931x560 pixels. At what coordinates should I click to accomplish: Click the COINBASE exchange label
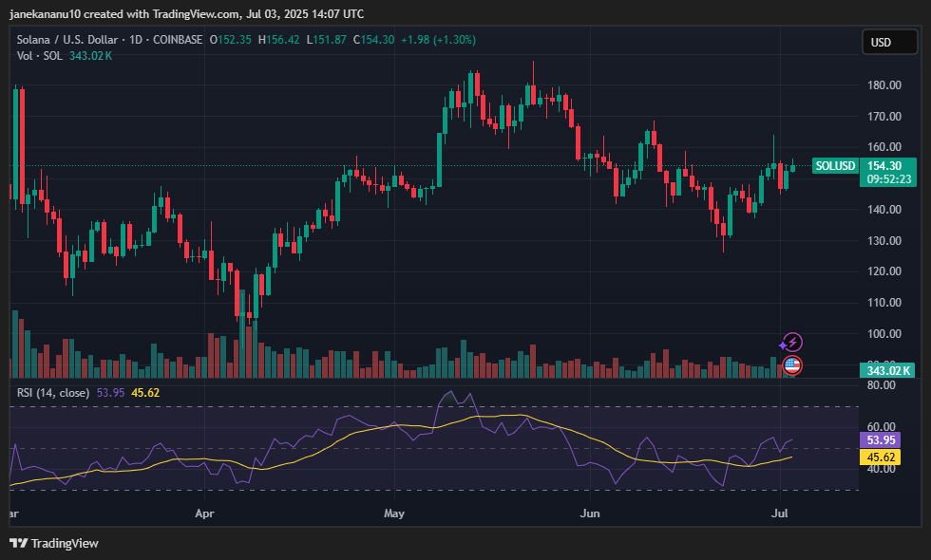178,40
